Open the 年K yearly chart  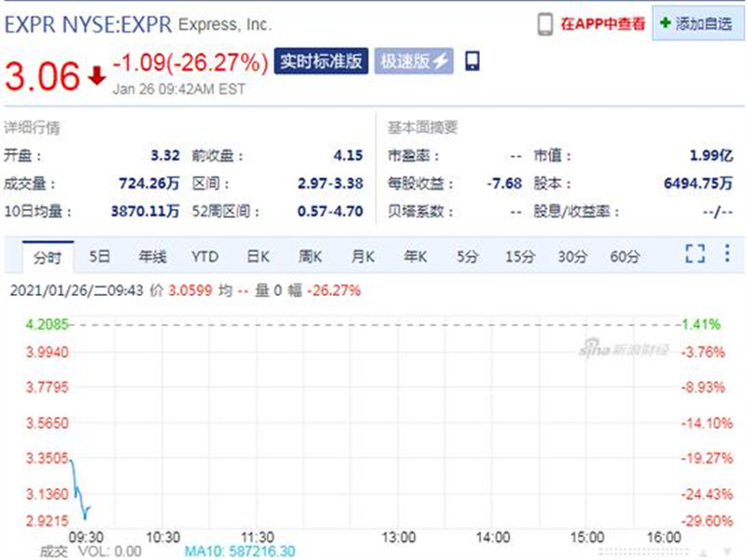coord(416,257)
